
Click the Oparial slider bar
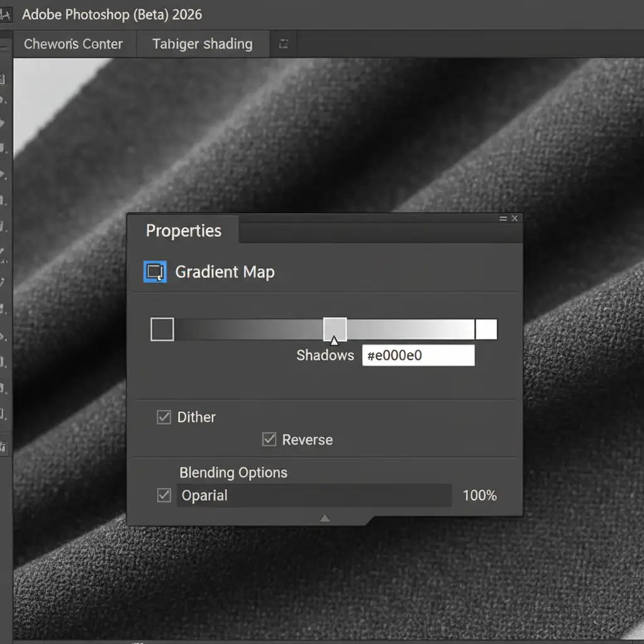(314, 496)
